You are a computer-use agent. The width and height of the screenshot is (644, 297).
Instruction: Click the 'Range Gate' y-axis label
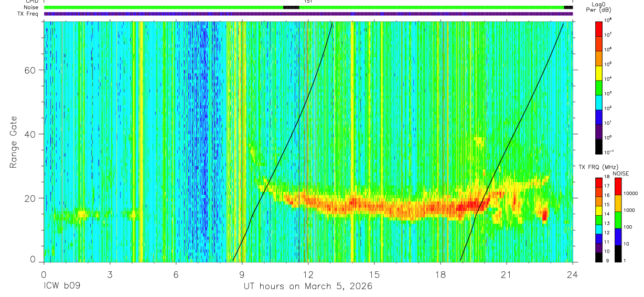(x=13, y=141)
